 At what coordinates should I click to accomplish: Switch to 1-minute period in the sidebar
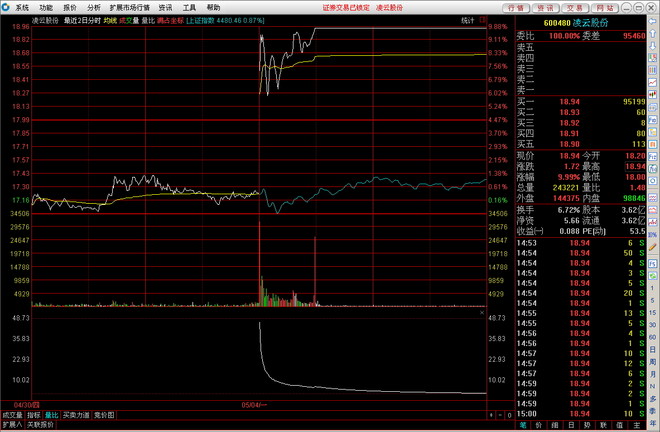pyautogui.click(x=653, y=288)
